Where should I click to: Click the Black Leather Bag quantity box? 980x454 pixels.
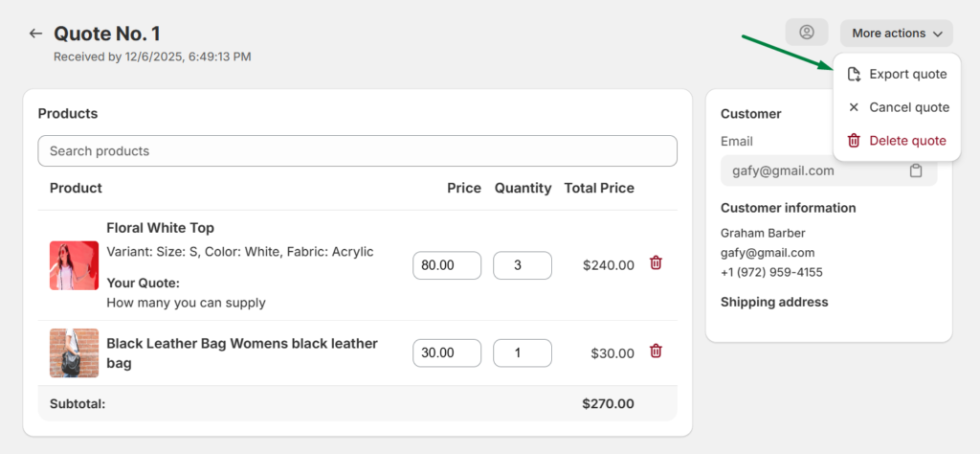522,352
